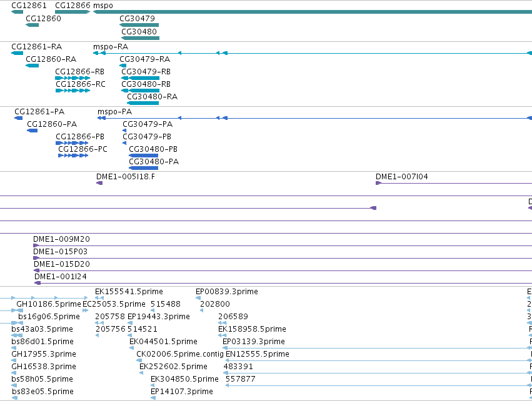Click the DME1-015P03 clone label
This screenshot has height=401, width=532.
pos(61,252)
